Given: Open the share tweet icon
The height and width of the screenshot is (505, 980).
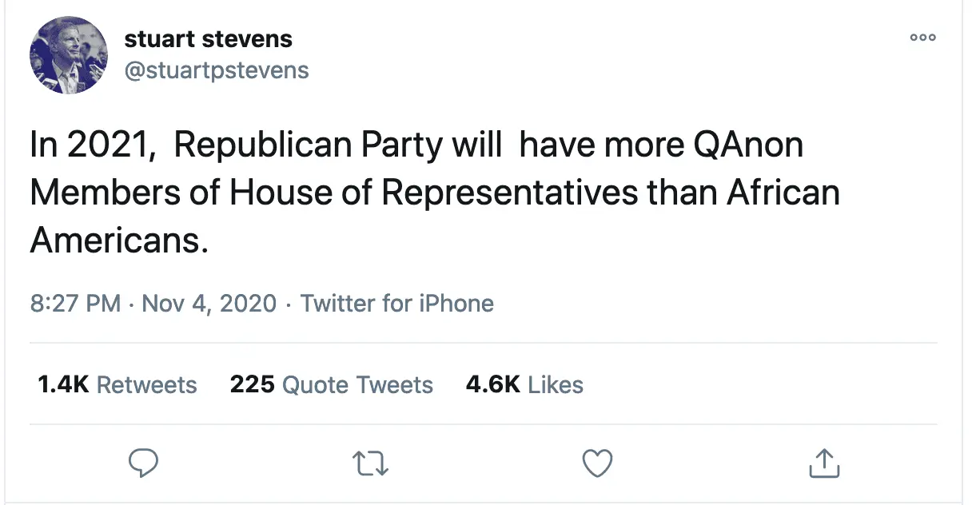Looking at the screenshot, I should (x=824, y=463).
